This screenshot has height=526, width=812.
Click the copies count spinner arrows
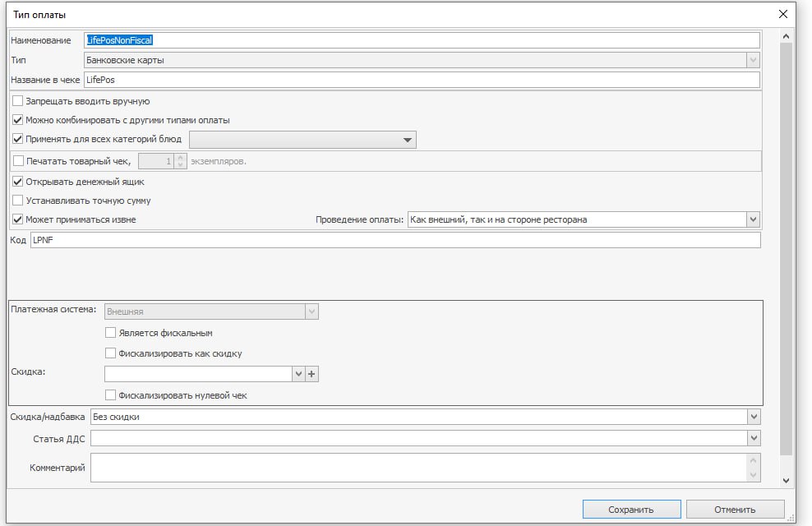(x=180, y=161)
